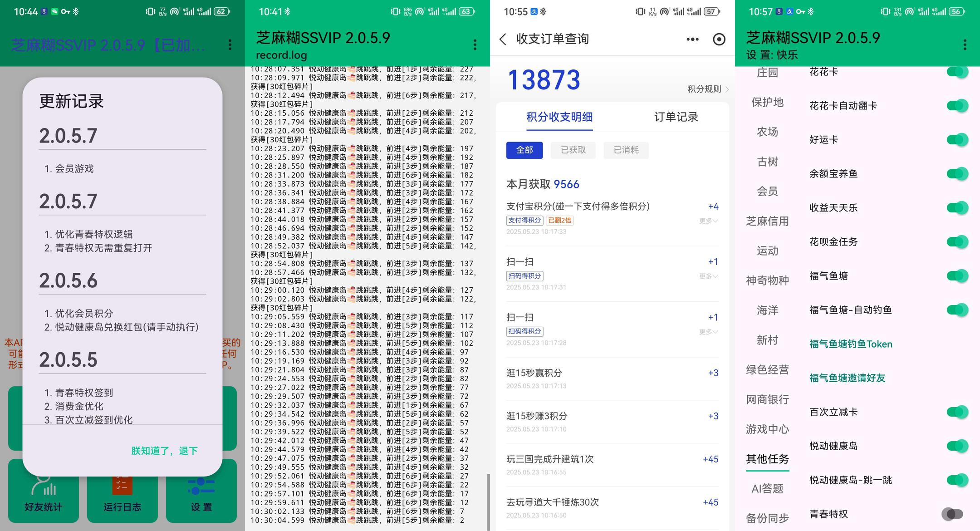Expand 更多 on 扫一扫 10:17:28 entry
Image resolution: width=980 pixels, height=531 pixels.
coord(708,332)
